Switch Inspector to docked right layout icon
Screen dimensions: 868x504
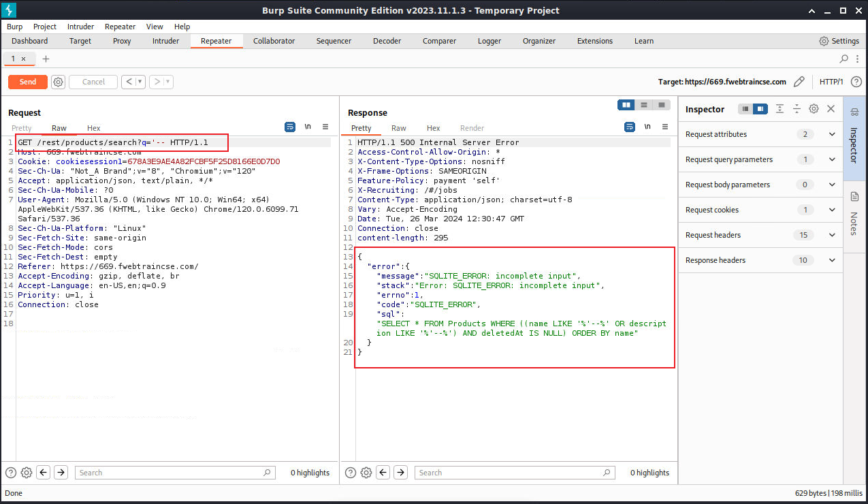[760, 109]
